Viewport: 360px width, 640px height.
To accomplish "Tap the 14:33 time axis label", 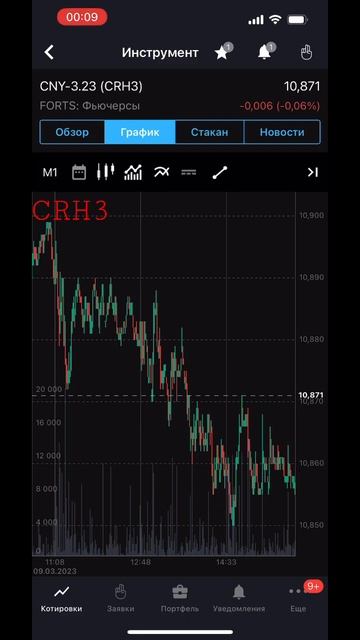I will click(226, 562).
